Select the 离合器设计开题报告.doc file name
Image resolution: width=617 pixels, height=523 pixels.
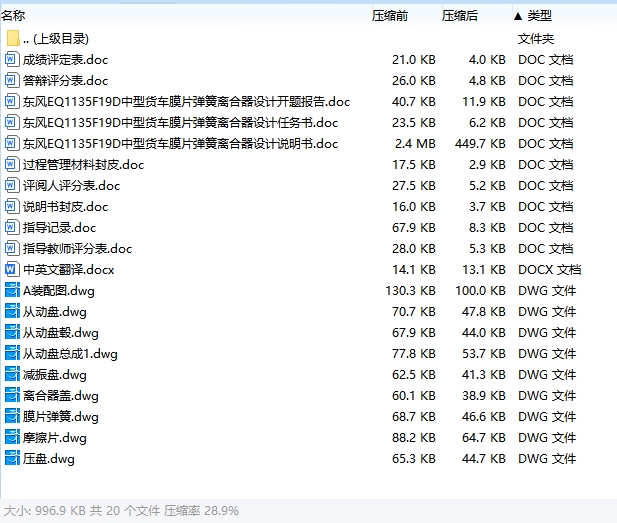[187, 102]
